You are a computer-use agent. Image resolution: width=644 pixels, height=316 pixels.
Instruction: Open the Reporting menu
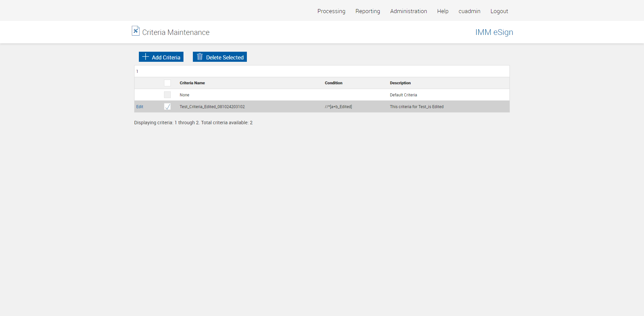(x=368, y=11)
